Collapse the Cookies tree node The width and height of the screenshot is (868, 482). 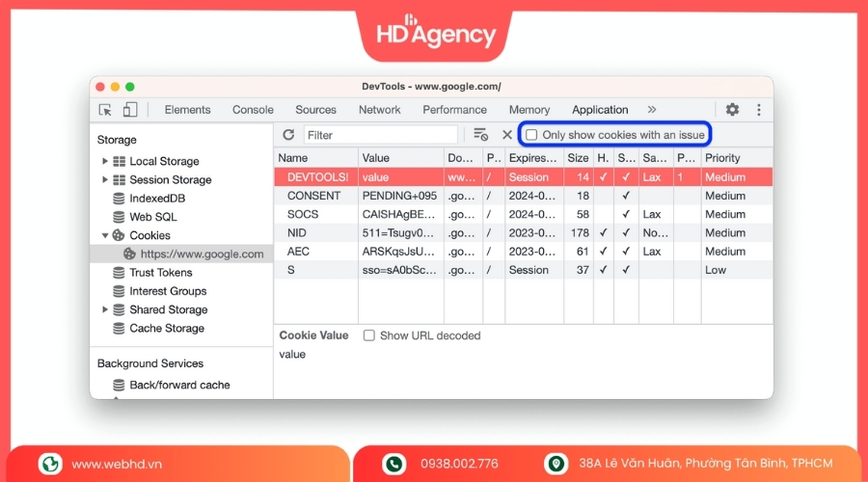click(105, 235)
